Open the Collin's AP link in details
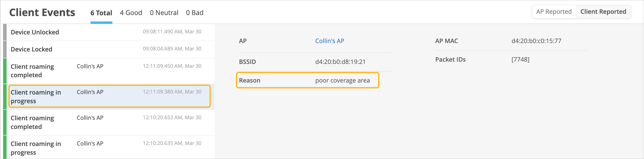Viewport: 644px width, 159px height. point(330,41)
